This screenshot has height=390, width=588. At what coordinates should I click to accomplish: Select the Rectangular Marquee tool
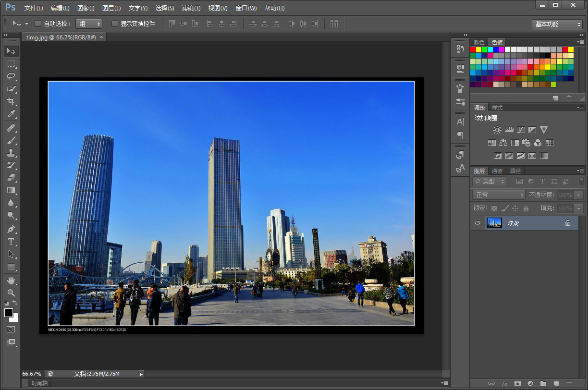click(11, 64)
